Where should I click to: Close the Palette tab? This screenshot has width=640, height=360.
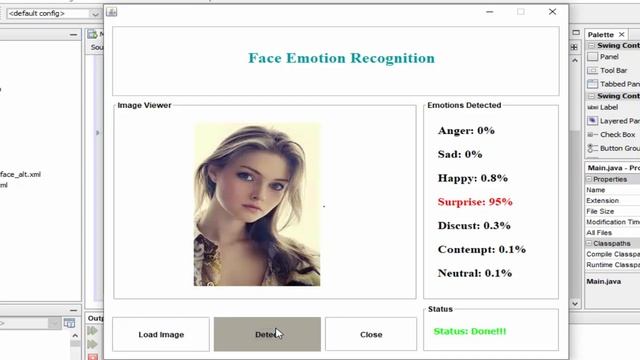point(622,35)
